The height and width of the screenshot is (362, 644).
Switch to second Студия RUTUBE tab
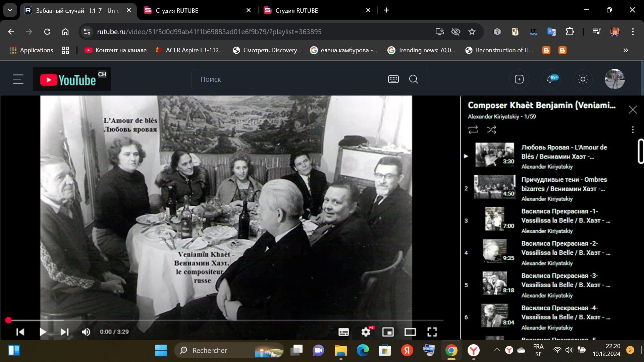tap(297, 10)
